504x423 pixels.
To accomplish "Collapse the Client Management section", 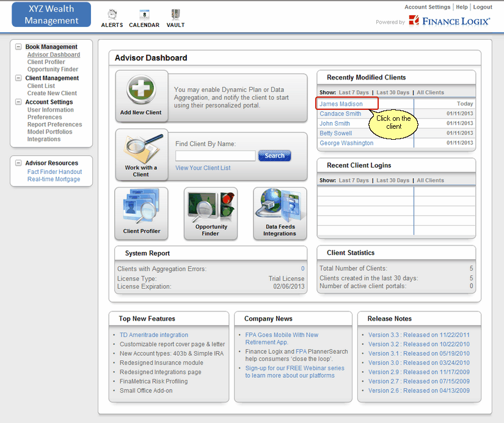I will click(18, 78).
